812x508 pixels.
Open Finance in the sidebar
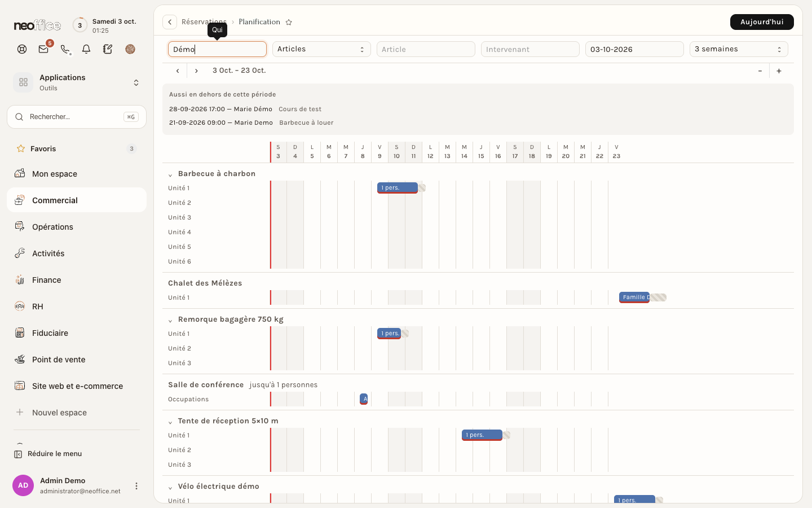(77, 280)
